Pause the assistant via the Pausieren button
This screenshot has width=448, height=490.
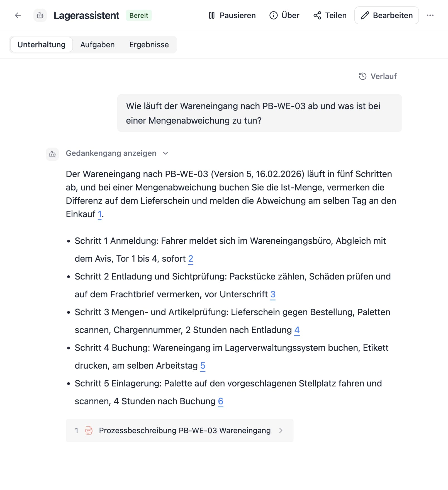pyautogui.click(x=232, y=15)
